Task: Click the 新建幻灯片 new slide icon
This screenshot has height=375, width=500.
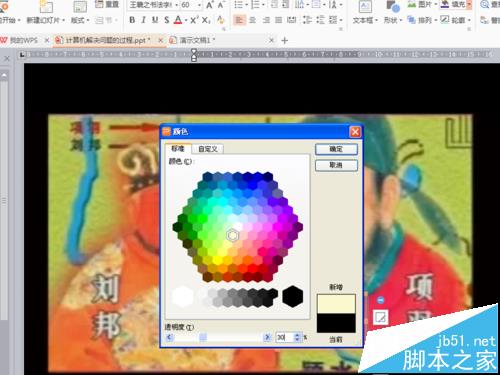Action: [x=46, y=7]
